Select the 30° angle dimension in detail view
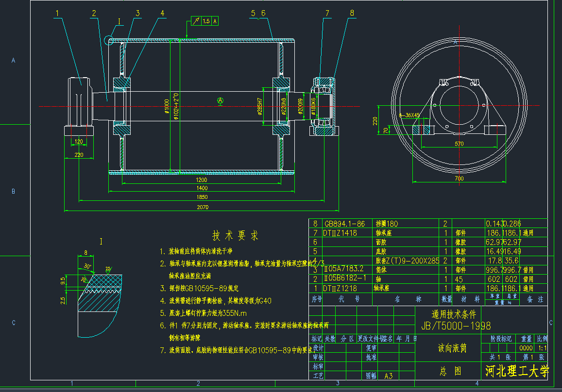562x392 pixels. click(x=87, y=266)
